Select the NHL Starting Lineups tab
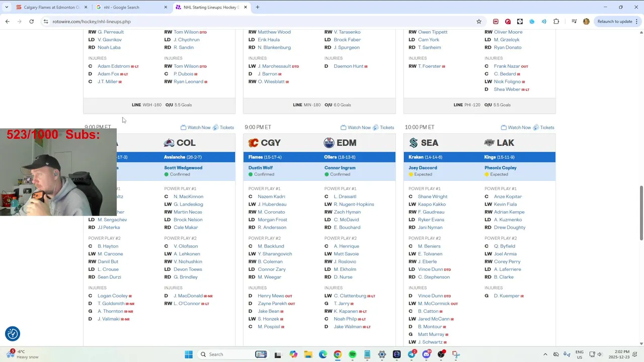This screenshot has height=362, width=644. click(x=211, y=7)
